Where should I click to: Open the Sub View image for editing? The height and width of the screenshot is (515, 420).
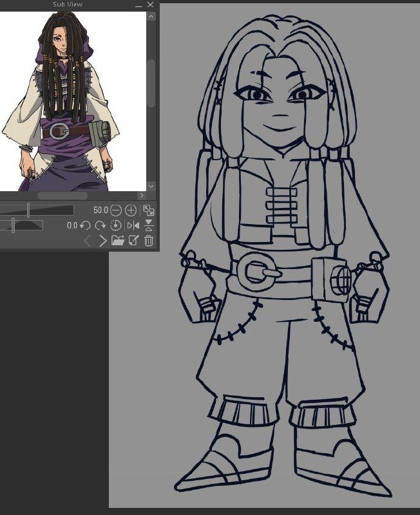[x=133, y=240]
